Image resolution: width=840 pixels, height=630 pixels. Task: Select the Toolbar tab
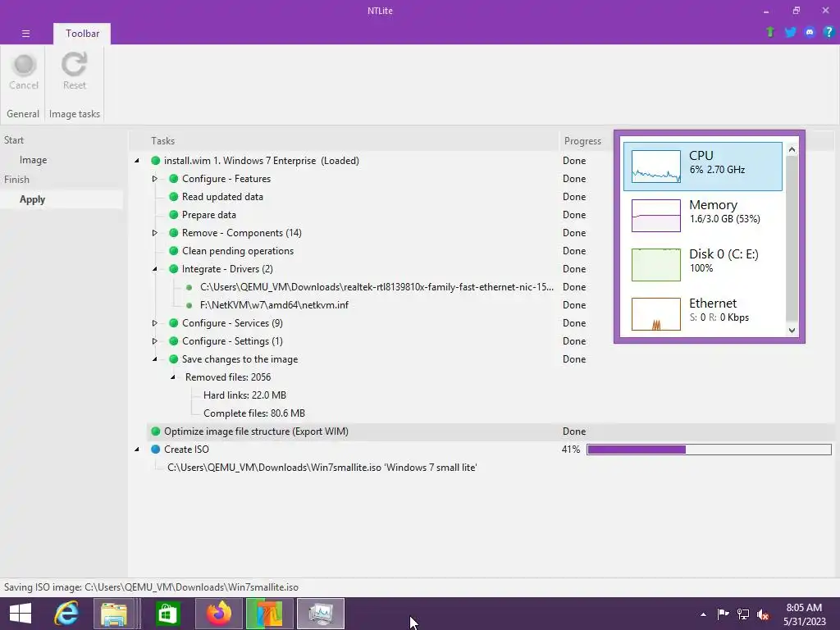pyautogui.click(x=82, y=33)
